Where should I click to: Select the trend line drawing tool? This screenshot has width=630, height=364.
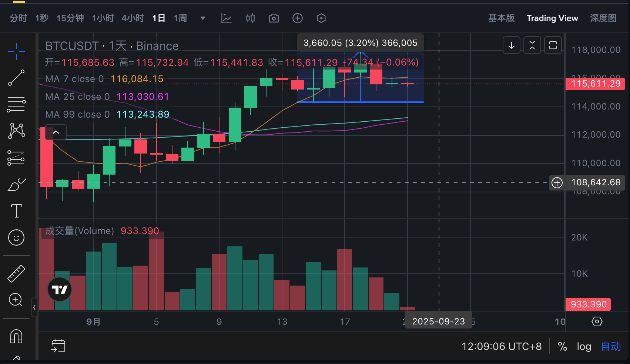point(16,78)
